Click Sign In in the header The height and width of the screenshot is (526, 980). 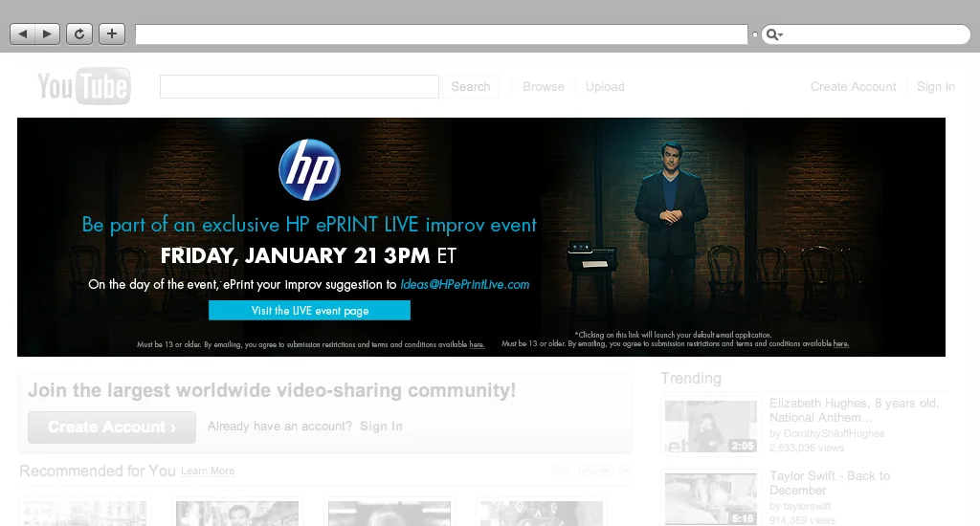point(936,86)
